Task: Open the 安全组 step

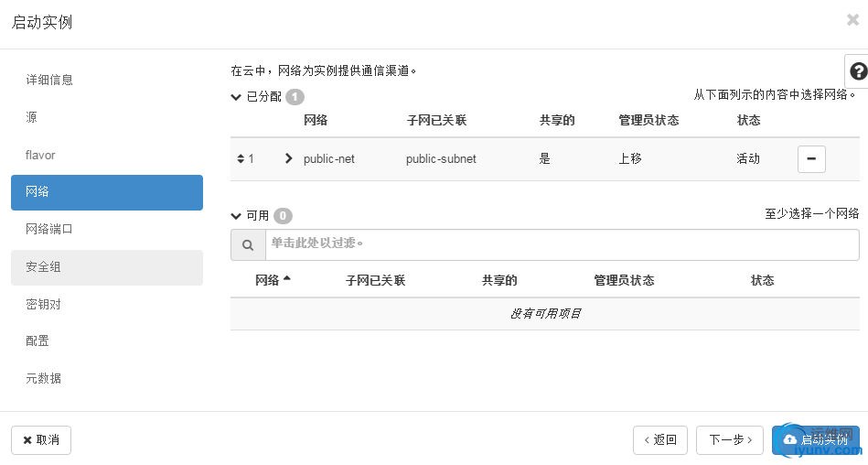Action: tap(44, 267)
